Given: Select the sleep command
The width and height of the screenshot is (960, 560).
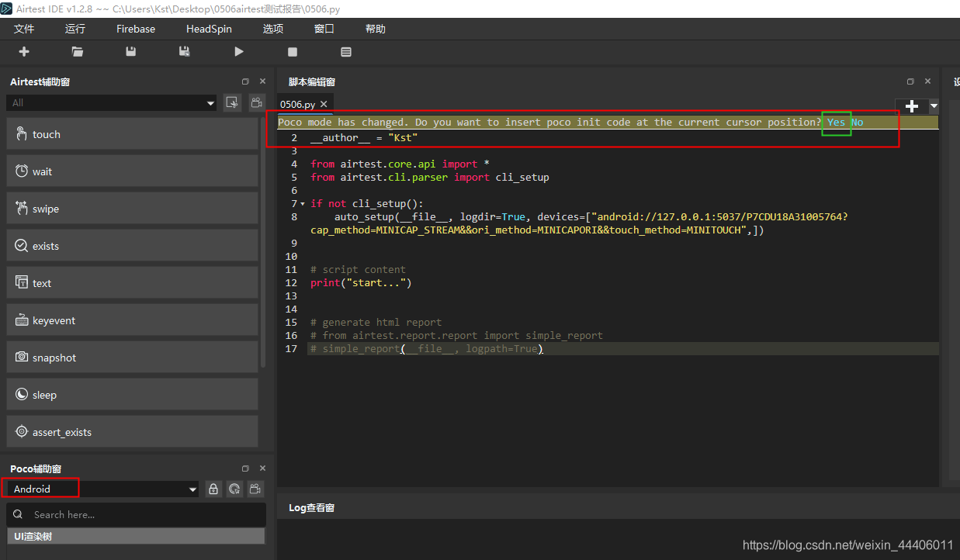Looking at the screenshot, I should point(132,395).
